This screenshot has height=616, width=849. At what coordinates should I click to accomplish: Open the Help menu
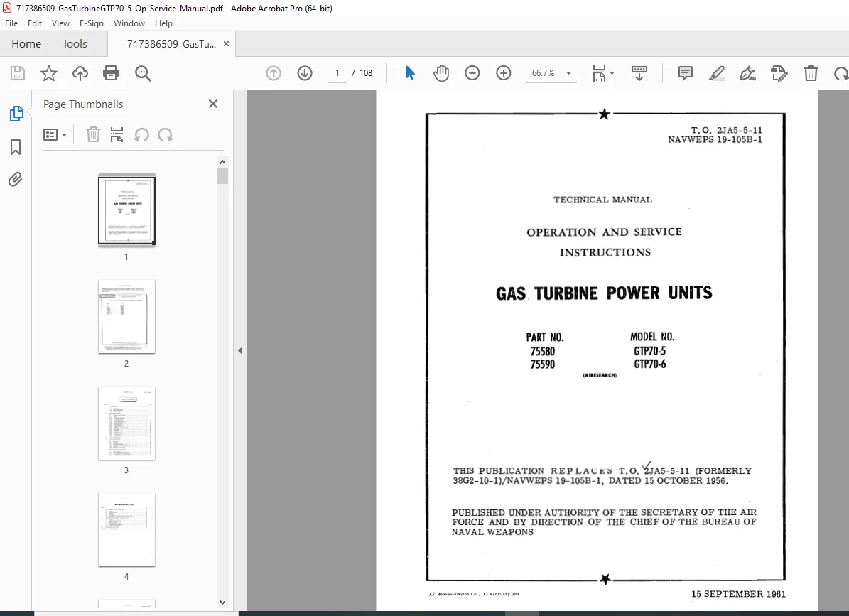point(163,23)
